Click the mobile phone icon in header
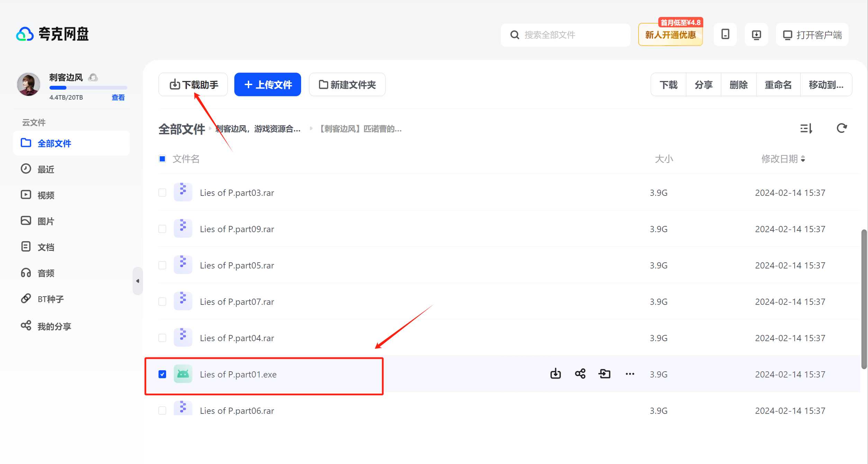 pos(725,34)
